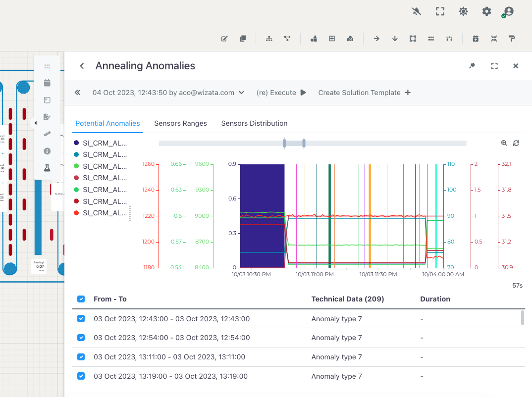Click the (re) Execute button
Image resolution: width=532 pixels, height=397 pixels.
pyautogui.click(x=281, y=93)
